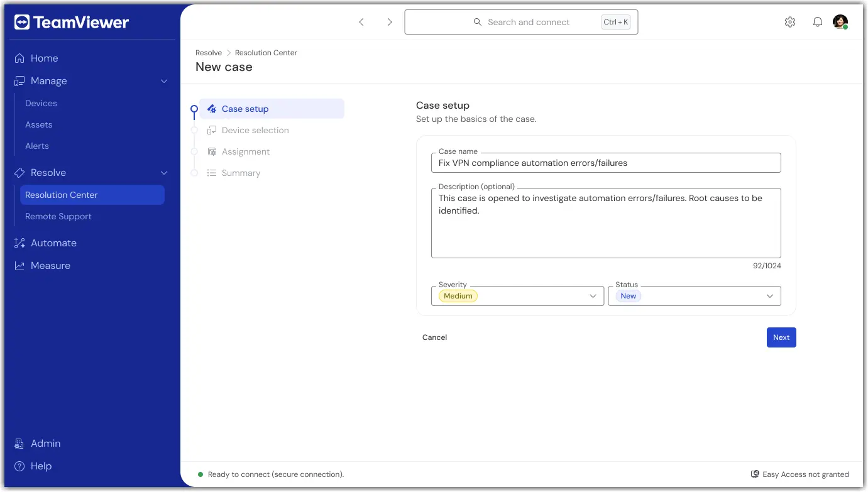Click the Cancel button

point(434,337)
